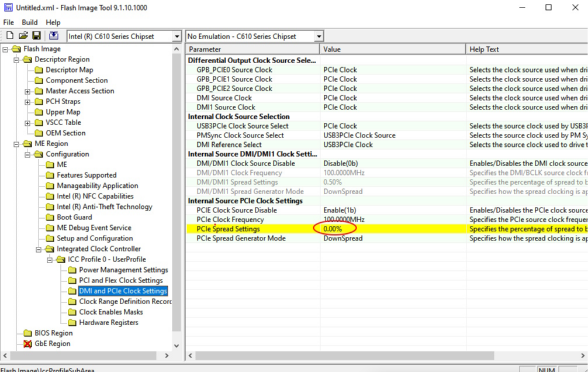
Task: Expand the VSCC Table tree node
Action: tap(27, 123)
